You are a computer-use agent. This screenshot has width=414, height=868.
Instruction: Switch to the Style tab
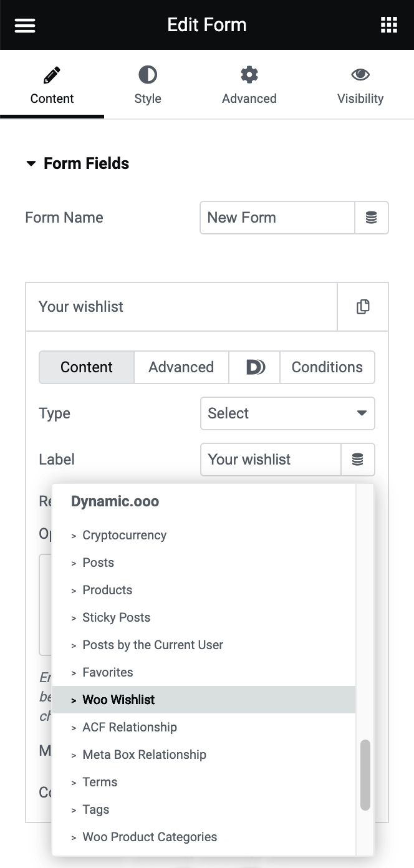click(x=148, y=85)
